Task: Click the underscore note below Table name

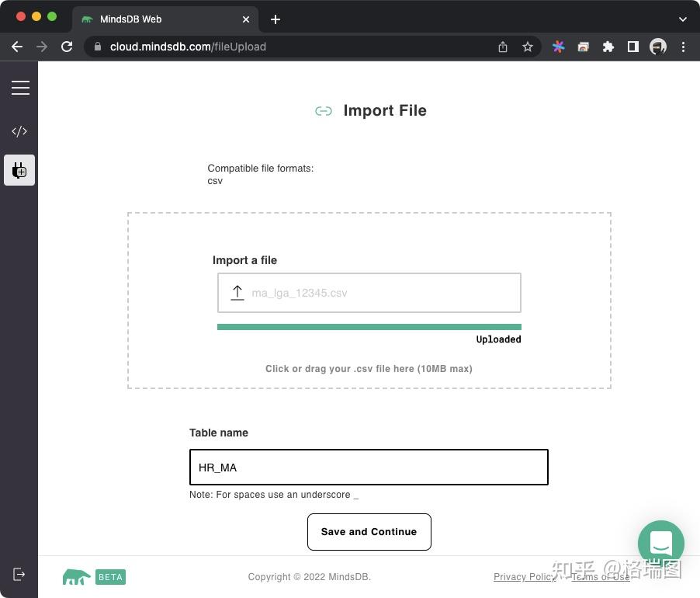Action: [274, 495]
